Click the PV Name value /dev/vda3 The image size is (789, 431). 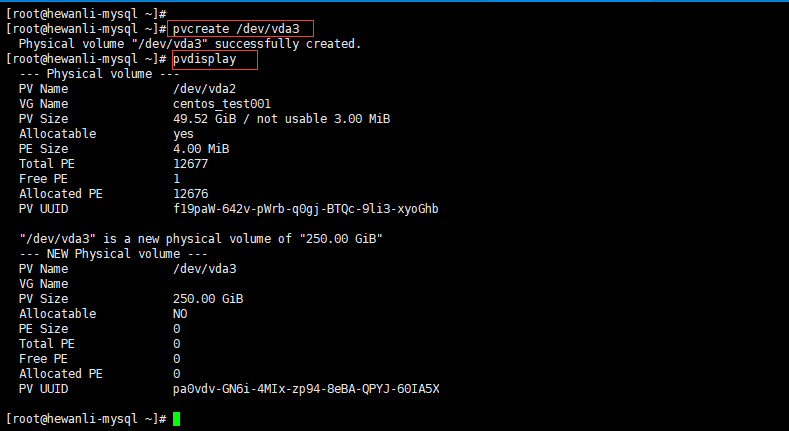click(x=204, y=269)
